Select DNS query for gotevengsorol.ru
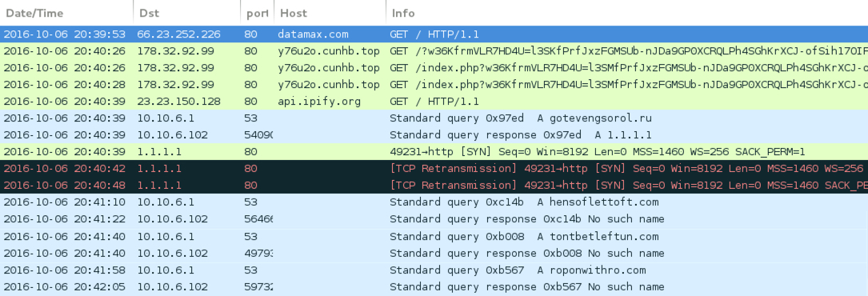This screenshot has width=868, height=296. click(434, 118)
